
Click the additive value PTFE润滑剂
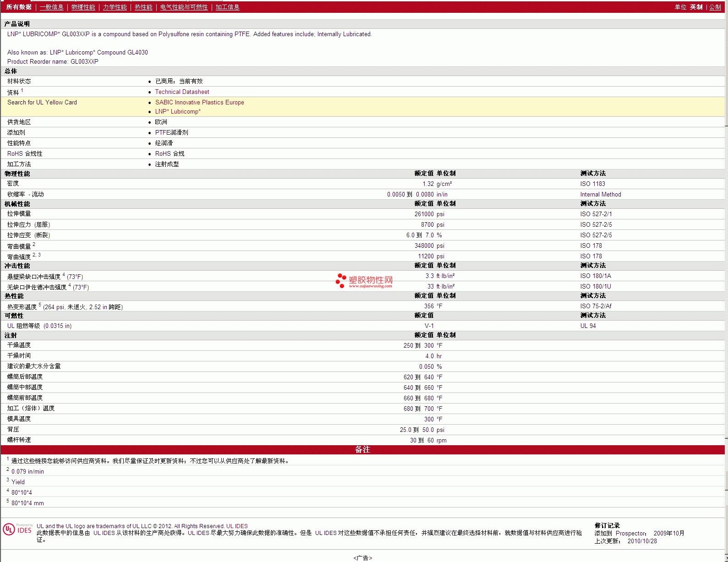(171, 133)
